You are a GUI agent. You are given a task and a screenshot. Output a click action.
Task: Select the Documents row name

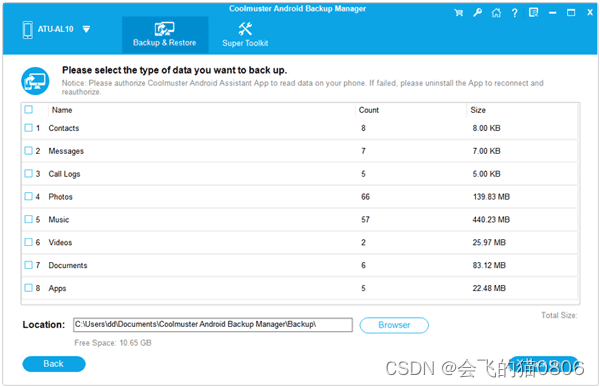point(68,265)
